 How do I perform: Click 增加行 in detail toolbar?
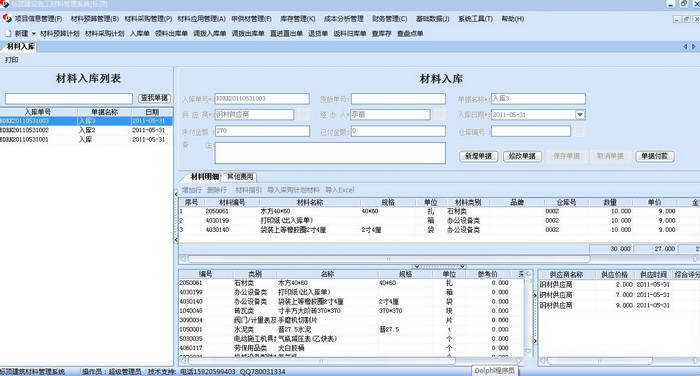coord(192,190)
